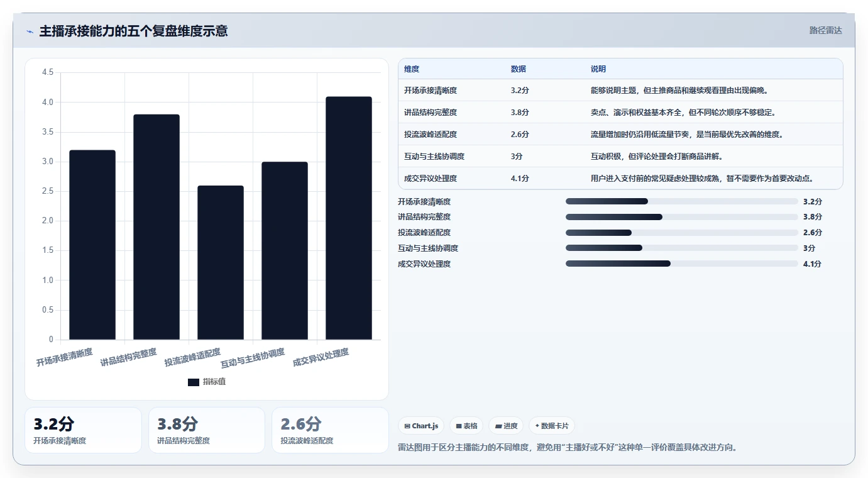Click the 2.6分 table data cell
Viewport: 868px width, 478px height.
pos(520,135)
